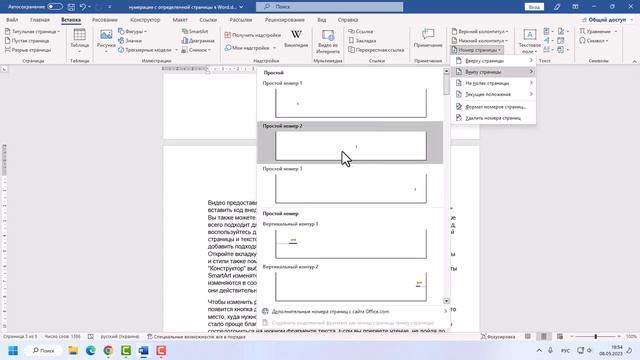Open Нижний колонтитул dropdown

tap(480, 41)
